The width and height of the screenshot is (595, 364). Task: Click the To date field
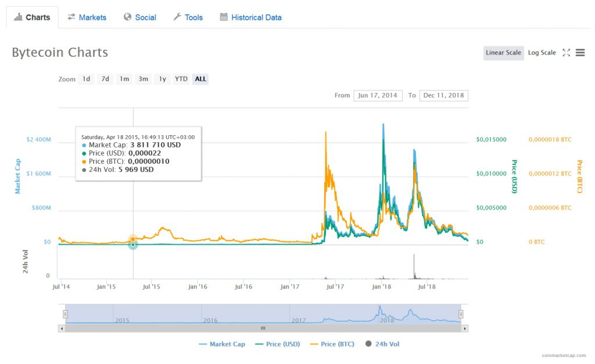pos(443,96)
